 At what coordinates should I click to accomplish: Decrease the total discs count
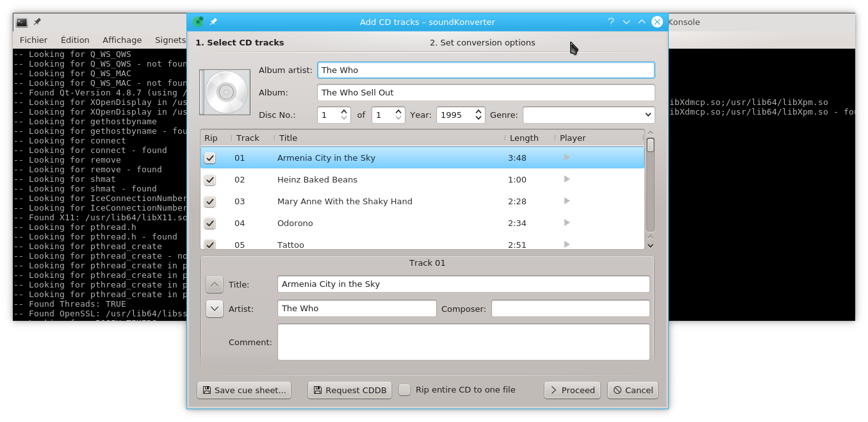coord(398,118)
